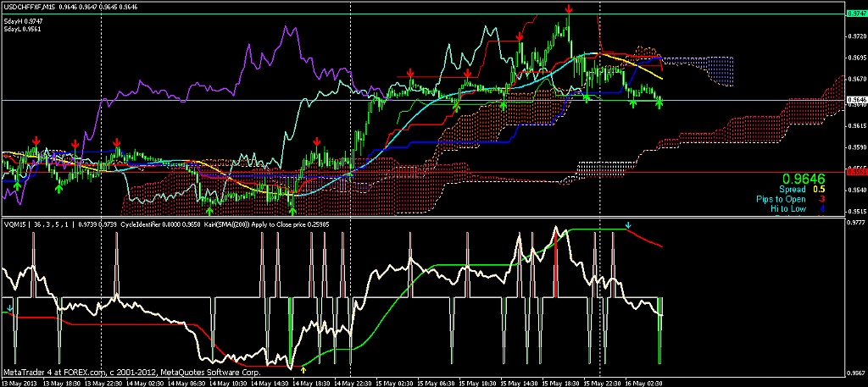Image resolution: width=868 pixels, height=387 pixels.
Task: Click the Hi to Low label
Action: point(787,209)
